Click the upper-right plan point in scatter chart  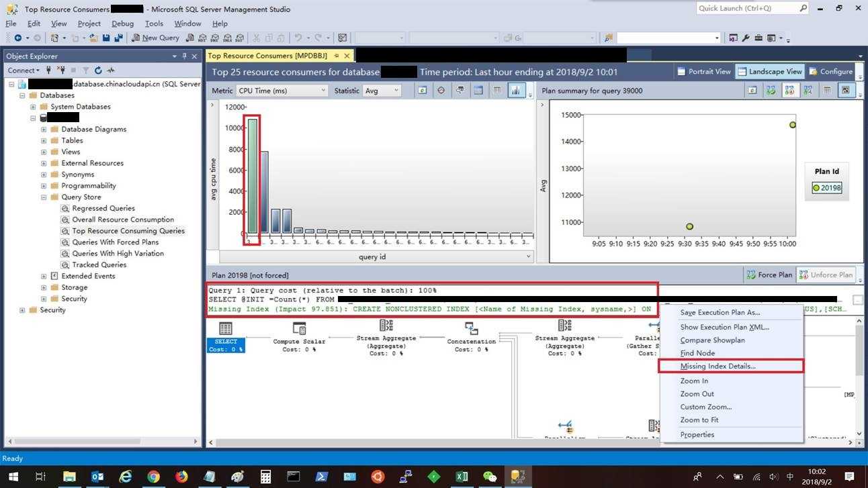point(793,125)
